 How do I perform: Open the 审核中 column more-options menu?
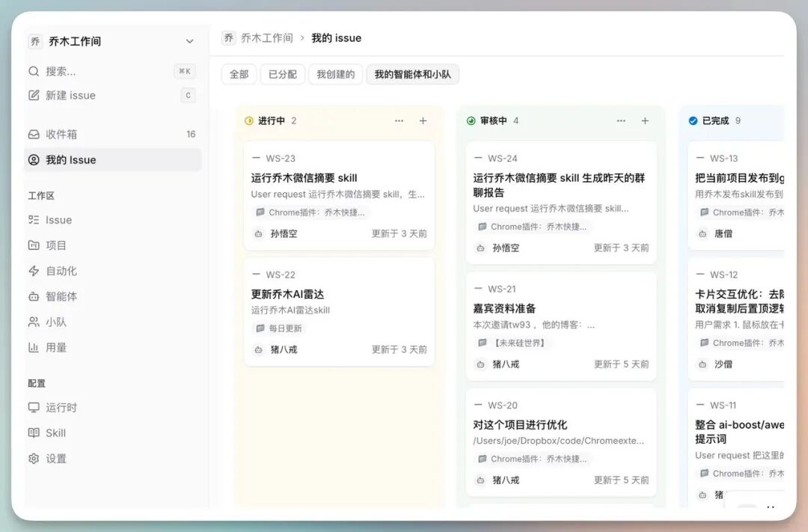(621, 120)
